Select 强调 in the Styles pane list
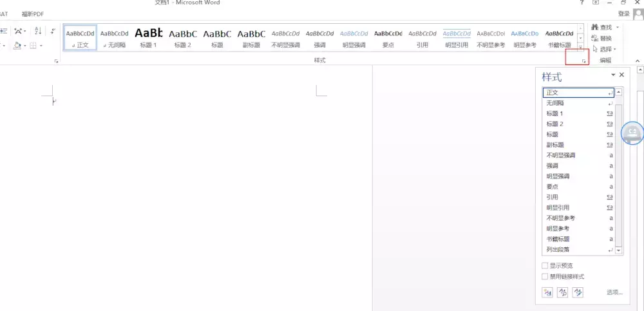This screenshot has width=644, height=311. point(579,166)
